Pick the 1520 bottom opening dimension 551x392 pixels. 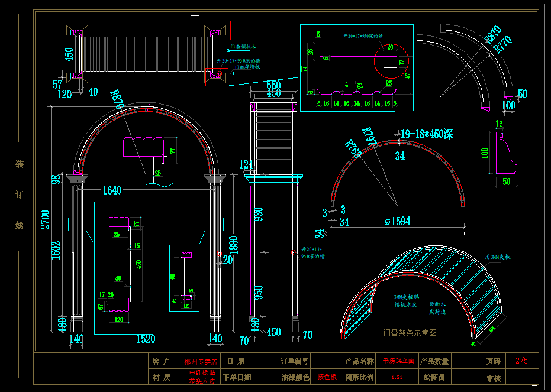[145, 339]
